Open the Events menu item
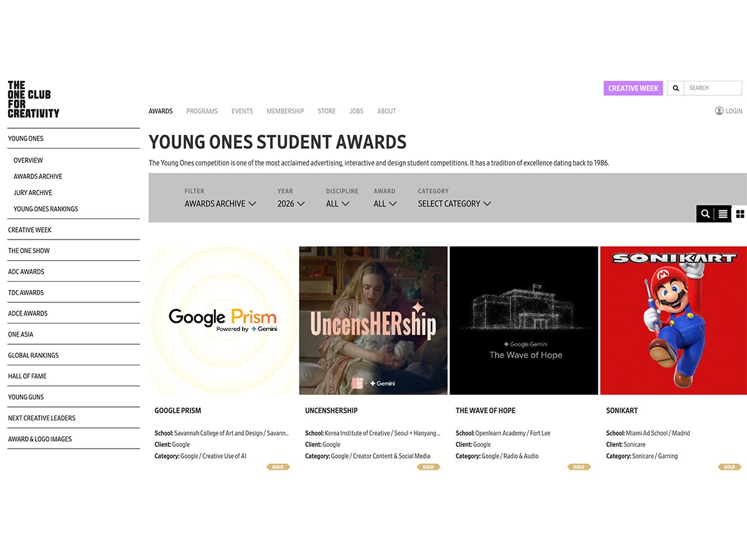The width and height of the screenshot is (747, 560). click(242, 111)
